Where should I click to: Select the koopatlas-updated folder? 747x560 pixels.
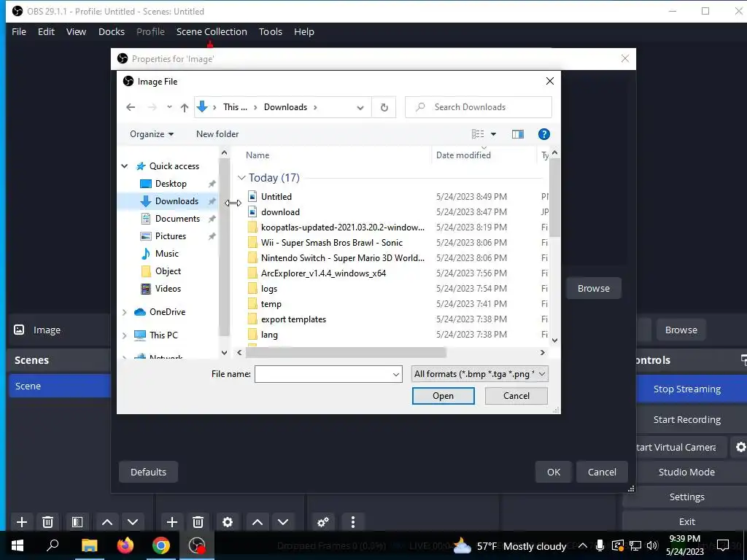tap(343, 227)
